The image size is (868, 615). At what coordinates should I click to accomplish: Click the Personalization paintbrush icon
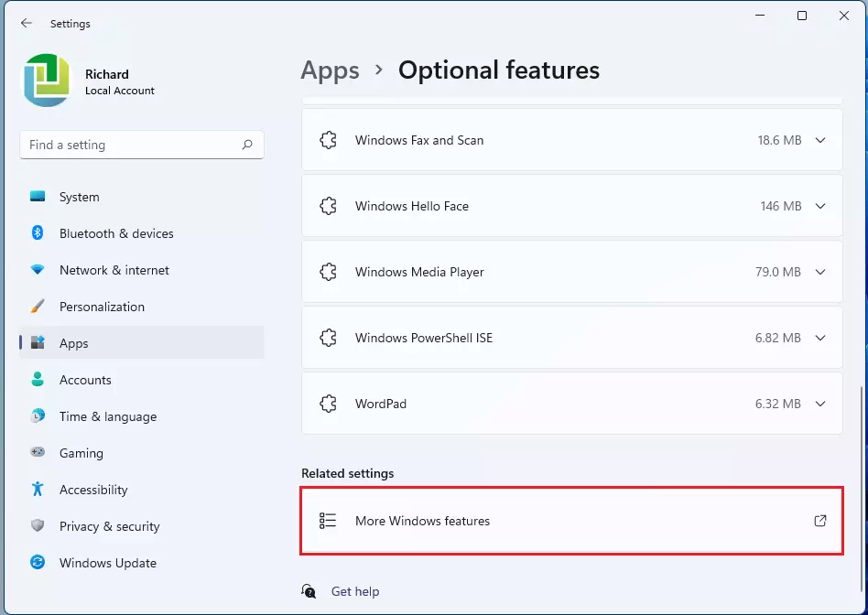pos(38,306)
